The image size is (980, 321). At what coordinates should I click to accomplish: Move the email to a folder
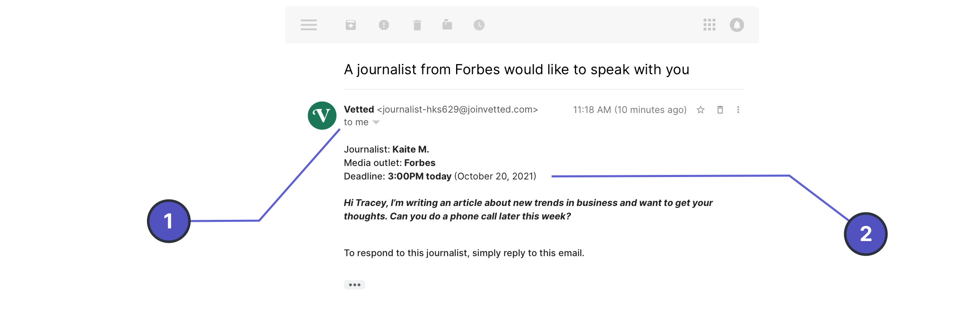tap(447, 25)
